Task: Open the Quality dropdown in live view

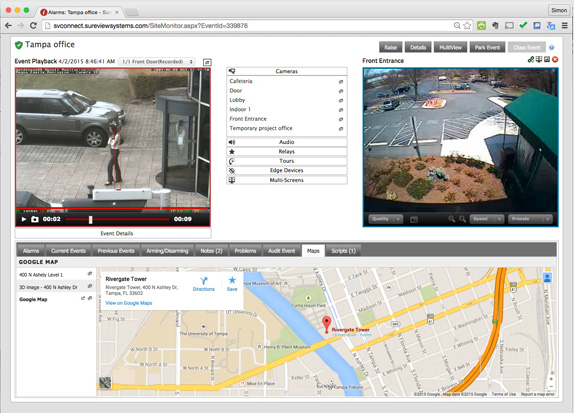Action: (x=385, y=219)
